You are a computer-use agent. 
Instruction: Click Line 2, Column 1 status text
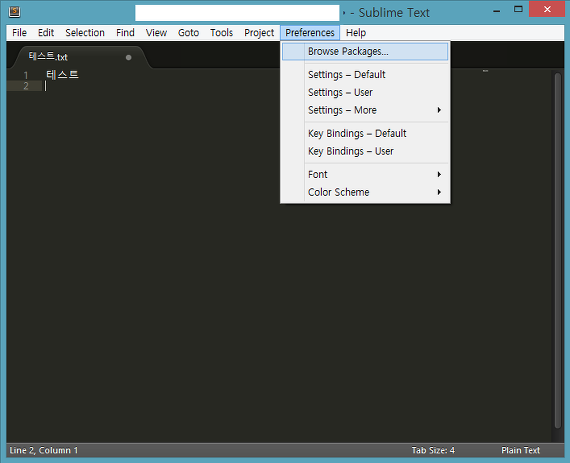[x=44, y=450]
